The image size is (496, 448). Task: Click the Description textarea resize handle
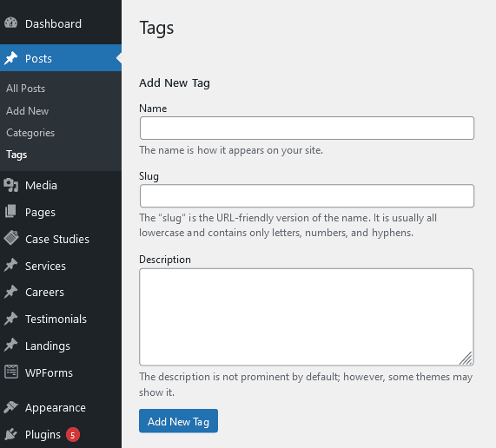(x=466, y=359)
